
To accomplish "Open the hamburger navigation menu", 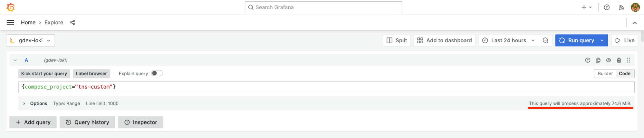I will pos(10,22).
